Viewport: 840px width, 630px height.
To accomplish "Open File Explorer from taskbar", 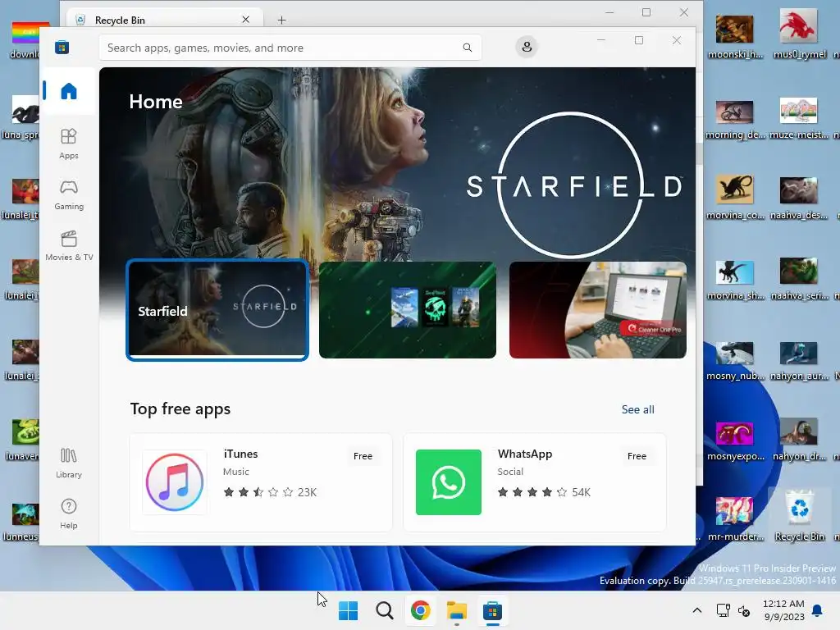I will (456, 610).
